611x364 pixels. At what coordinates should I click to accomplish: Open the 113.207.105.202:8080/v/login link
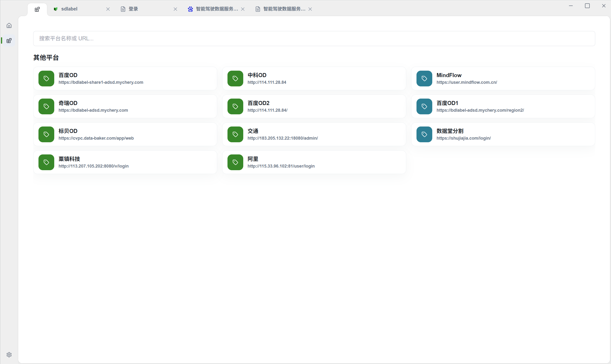pyautogui.click(x=93, y=166)
